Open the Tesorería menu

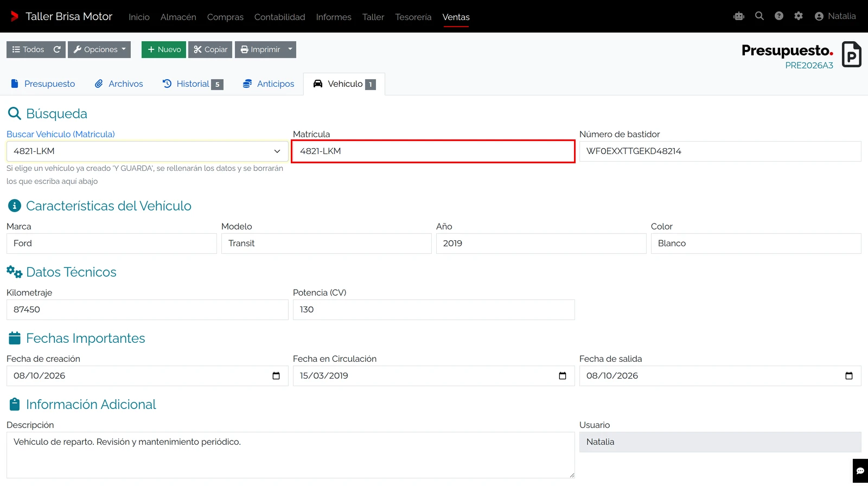click(413, 17)
